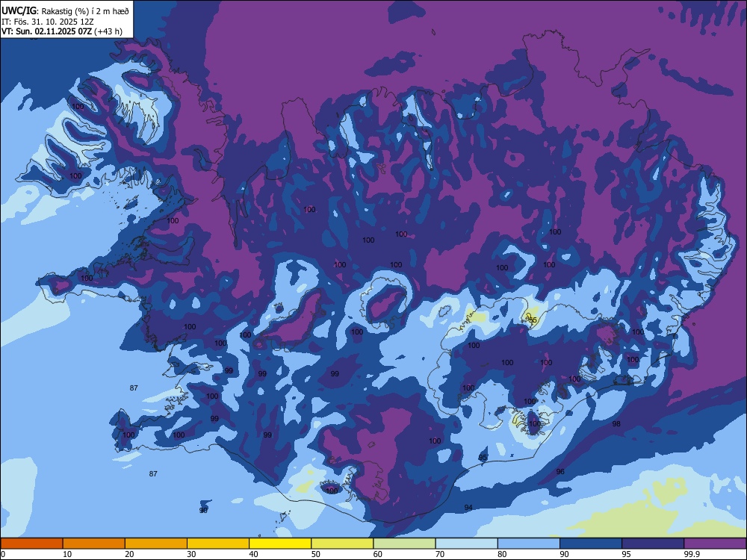This screenshot has width=747, height=560.
Task: Click the title text 'UWC/IG: Rakastig (%) í 2 m hæð'
Action: click(x=65, y=10)
